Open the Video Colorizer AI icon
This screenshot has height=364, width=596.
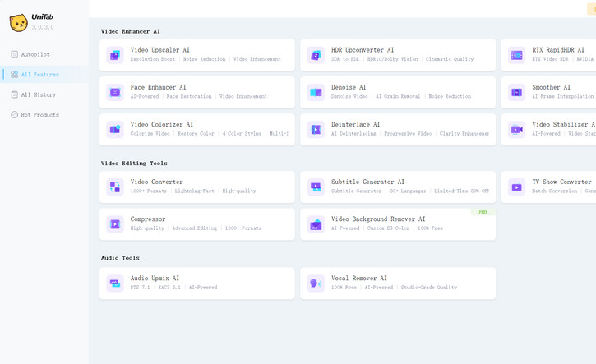(x=115, y=130)
